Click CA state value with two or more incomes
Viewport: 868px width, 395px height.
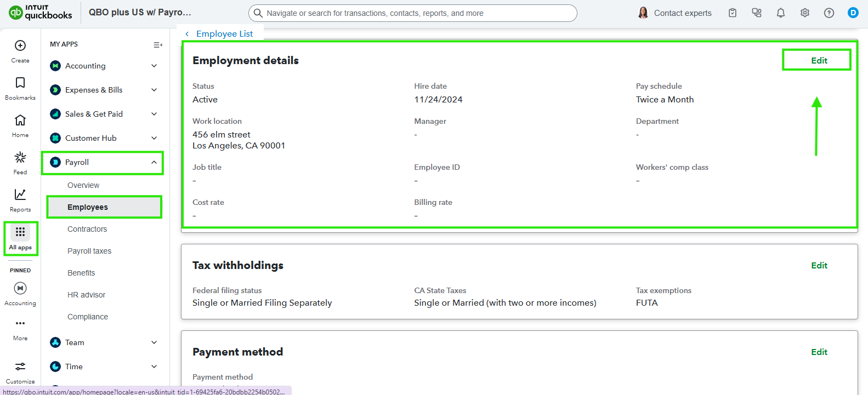point(505,303)
